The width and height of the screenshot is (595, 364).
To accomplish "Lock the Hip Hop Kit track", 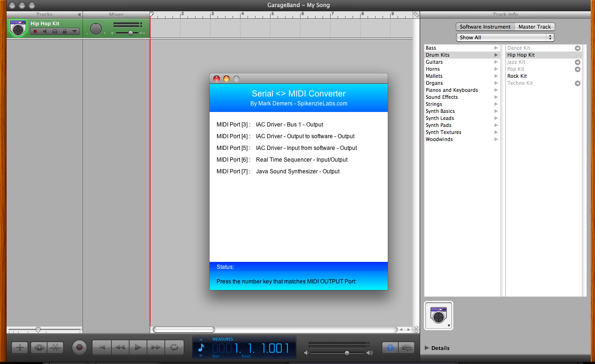I will tap(65, 31).
